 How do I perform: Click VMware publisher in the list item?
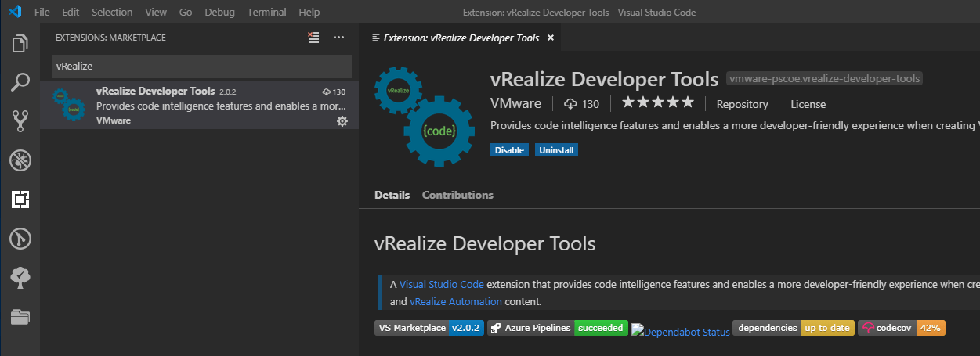(114, 120)
